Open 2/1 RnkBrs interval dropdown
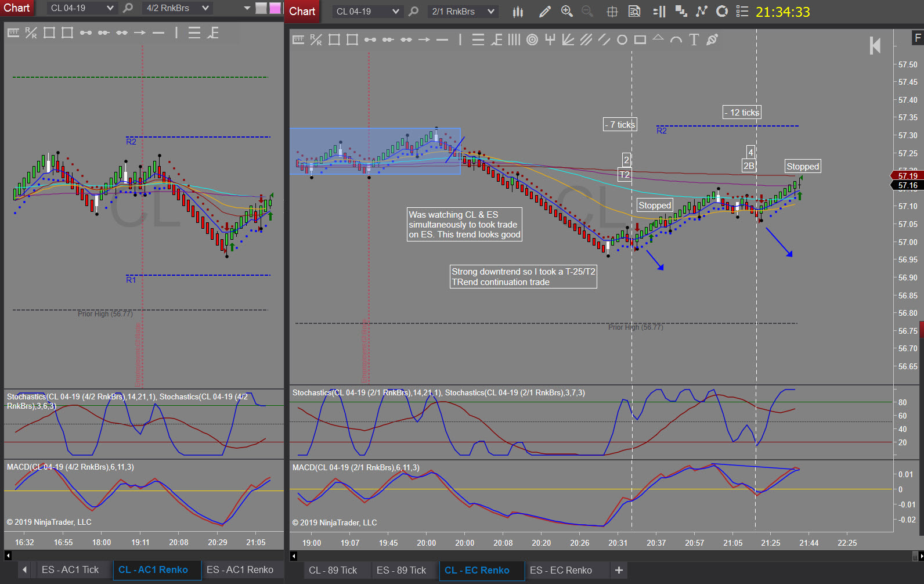Screen dimensions: 924x584 click(463, 12)
